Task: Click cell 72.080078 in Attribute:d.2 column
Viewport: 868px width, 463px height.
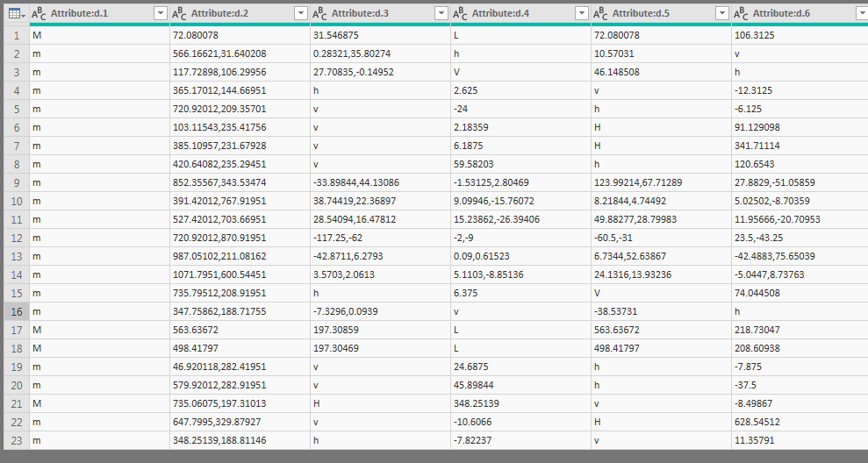Action: (240, 35)
